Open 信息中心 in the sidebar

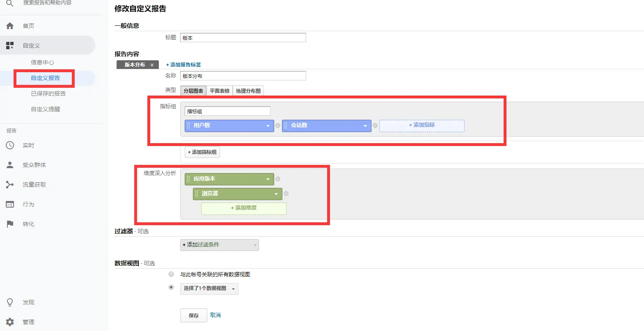42,62
